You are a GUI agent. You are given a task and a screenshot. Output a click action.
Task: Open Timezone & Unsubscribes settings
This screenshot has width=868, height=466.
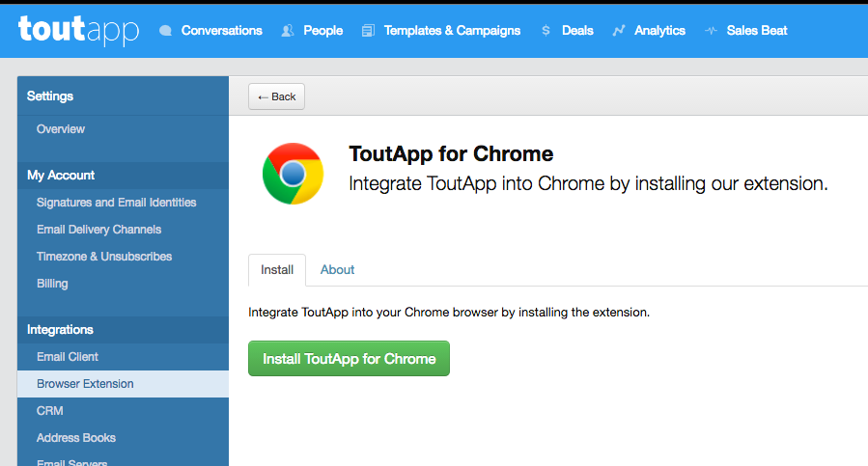pos(104,257)
